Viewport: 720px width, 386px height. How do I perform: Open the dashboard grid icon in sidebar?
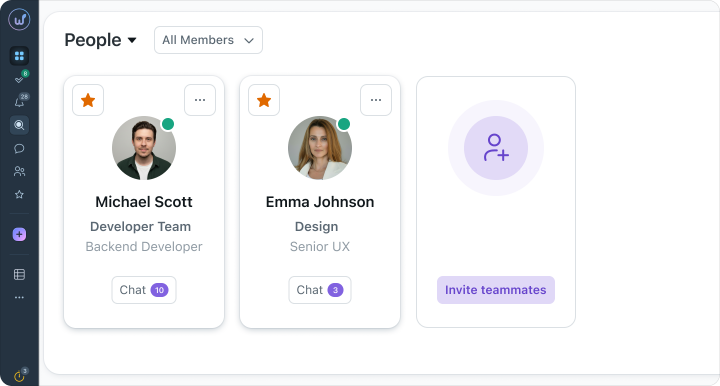19,56
